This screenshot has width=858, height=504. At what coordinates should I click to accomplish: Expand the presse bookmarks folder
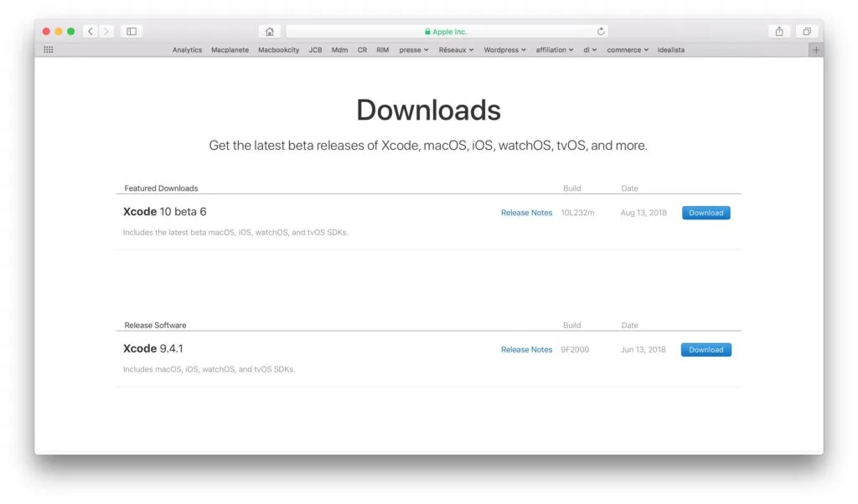click(413, 49)
